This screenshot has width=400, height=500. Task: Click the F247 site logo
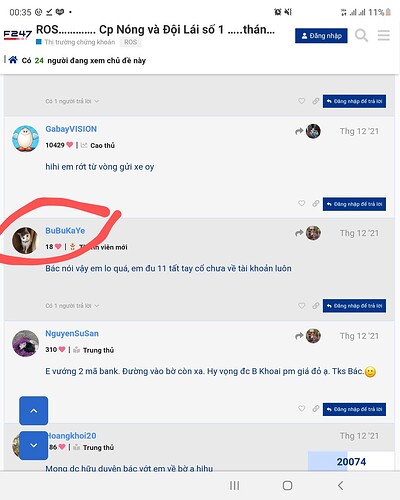click(18, 35)
